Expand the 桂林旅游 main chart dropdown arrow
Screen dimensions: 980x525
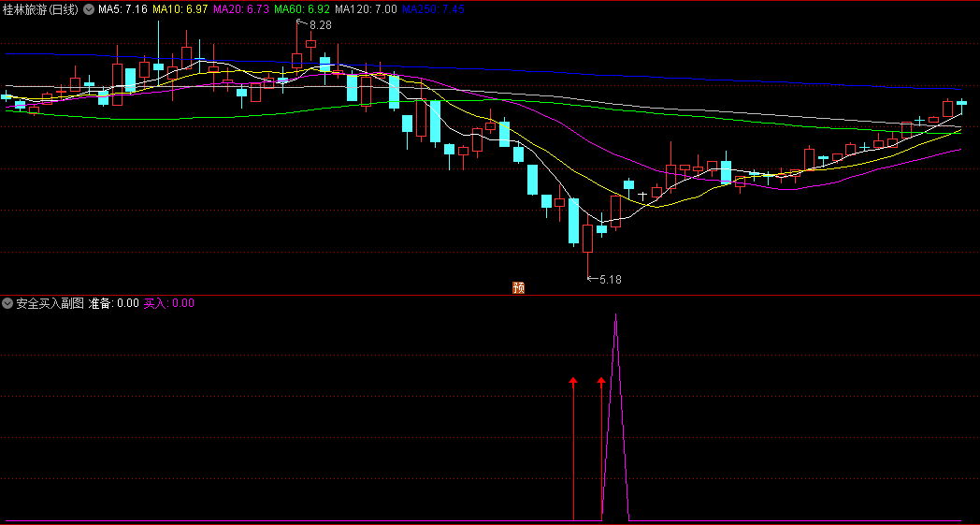pos(88,9)
